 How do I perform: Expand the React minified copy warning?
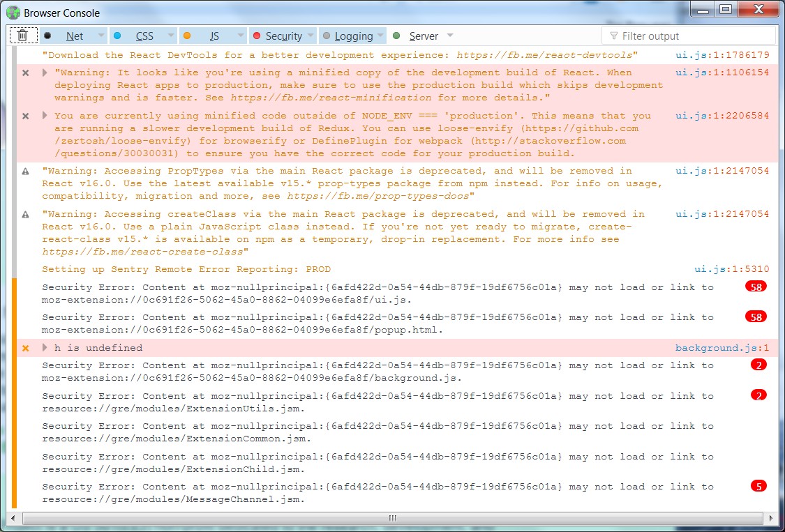(45, 73)
